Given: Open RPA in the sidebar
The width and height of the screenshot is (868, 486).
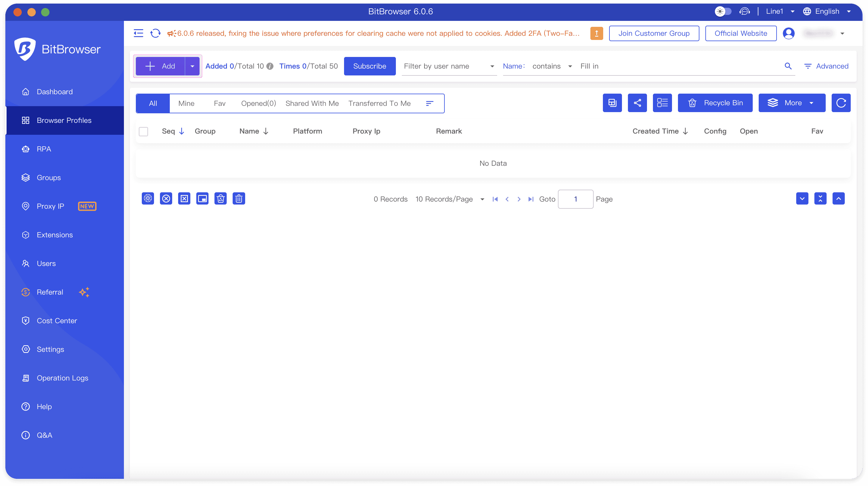Looking at the screenshot, I should (x=65, y=149).
